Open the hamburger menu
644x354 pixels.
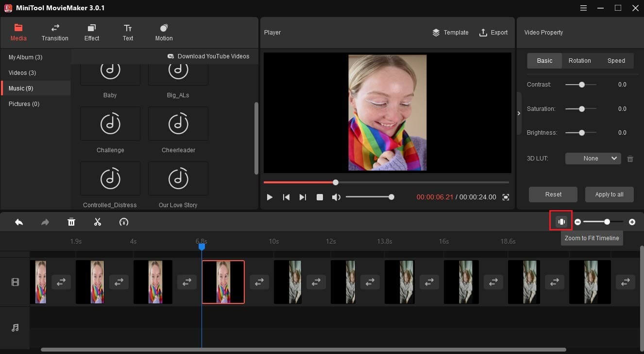pyautogui.click(x=582, y=8)
